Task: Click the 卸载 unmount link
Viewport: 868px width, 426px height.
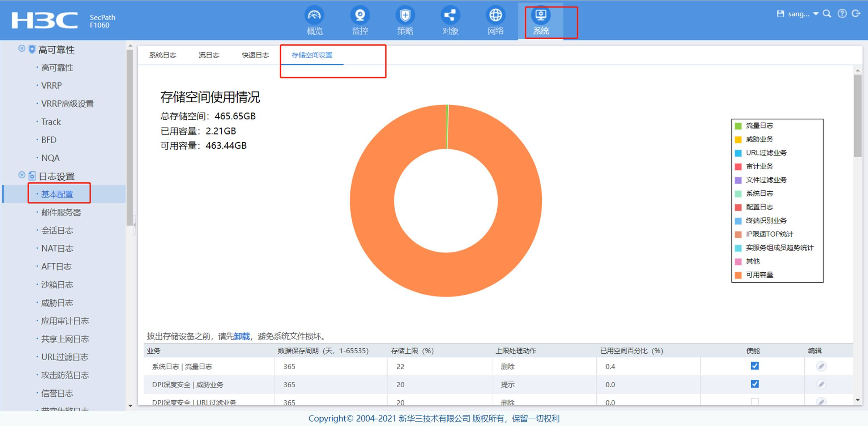Action: [x=242, y=336]
